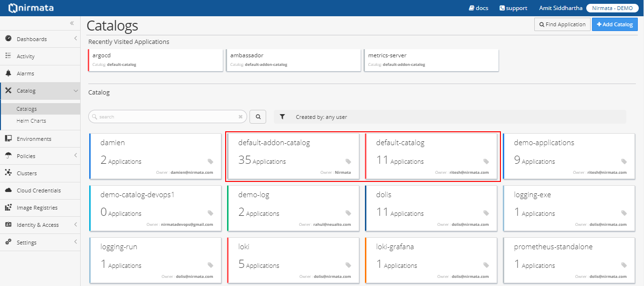Click tag icon on default-addon-catalog card
The image size is (644, 286).
pos(348,161)
